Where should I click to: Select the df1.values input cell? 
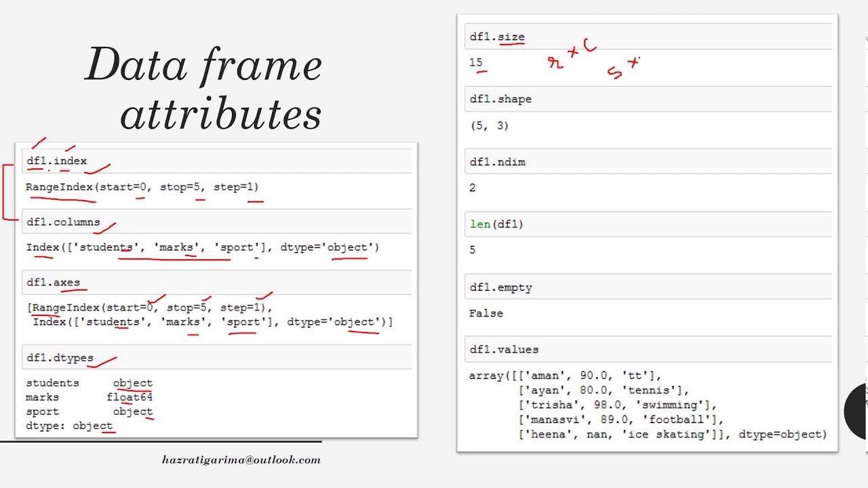pyautogui.click(x=648, y=350)
